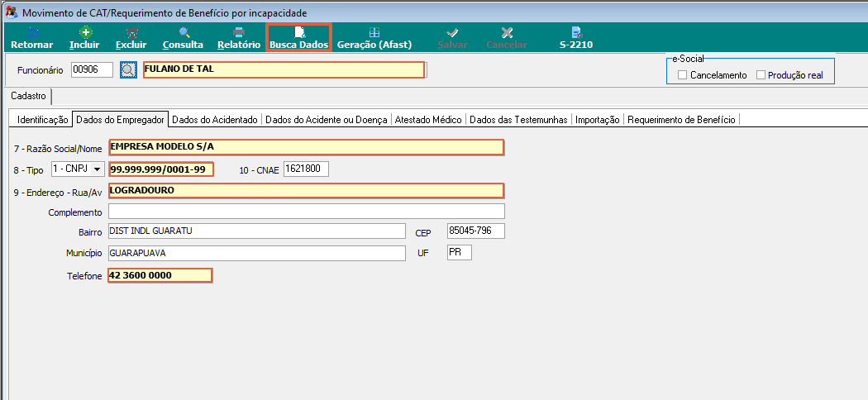This screenshot has height=400, width=868.
Task: Click the CEP field 85045-796
Action: 476,231
